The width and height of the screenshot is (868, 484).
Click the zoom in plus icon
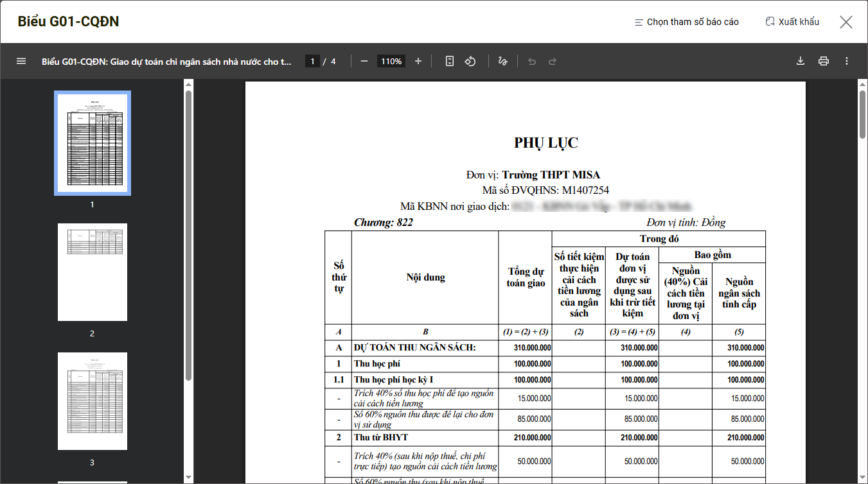tap(418, 61)
